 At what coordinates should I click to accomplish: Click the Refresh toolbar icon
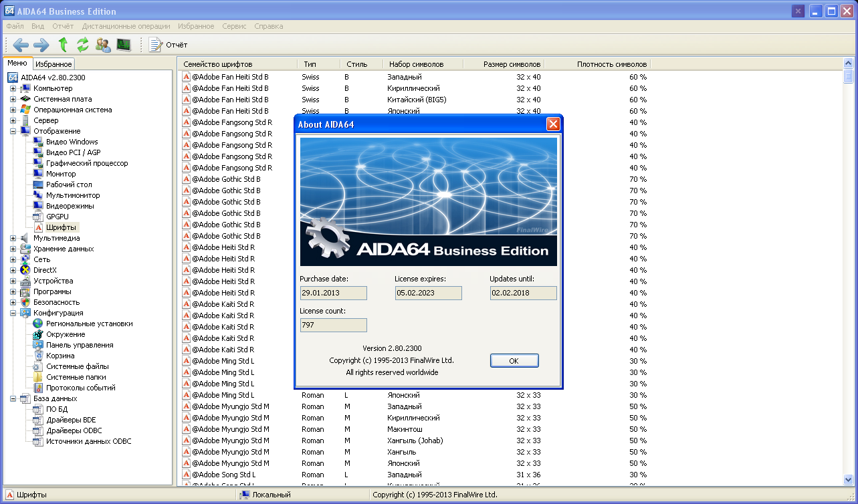(83, 45)
